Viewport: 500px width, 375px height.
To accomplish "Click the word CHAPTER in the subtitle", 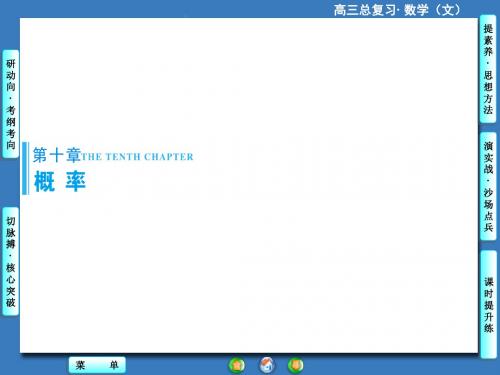I will [169, 157].
